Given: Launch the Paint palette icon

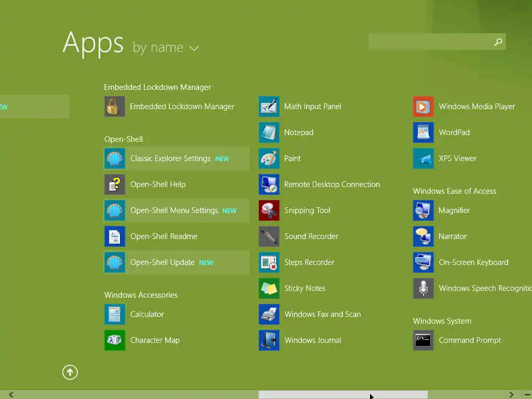Looking at the screenshot, I should [x=269, y=158].
